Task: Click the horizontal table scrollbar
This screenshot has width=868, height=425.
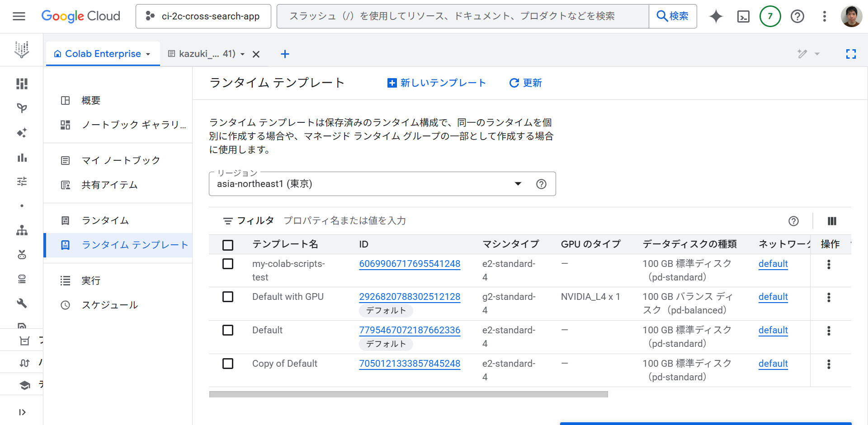Action: [408, 394]
